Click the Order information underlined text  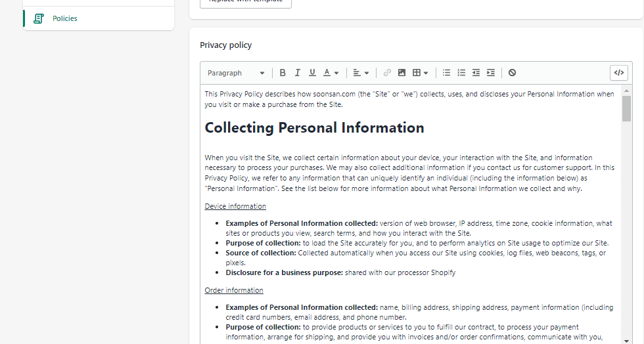234,290
